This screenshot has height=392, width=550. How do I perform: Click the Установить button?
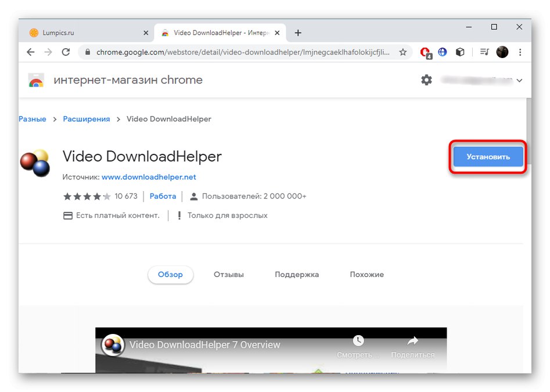tap(488, 157)
